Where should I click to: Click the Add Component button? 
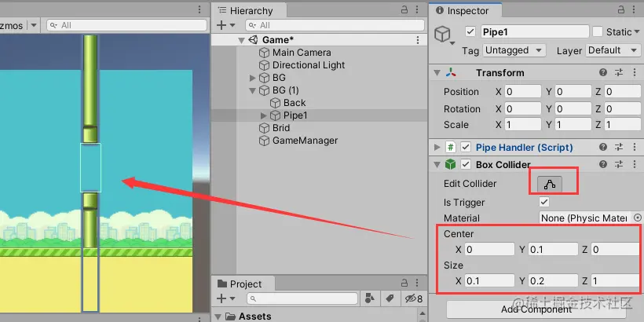tap(536, 309)
